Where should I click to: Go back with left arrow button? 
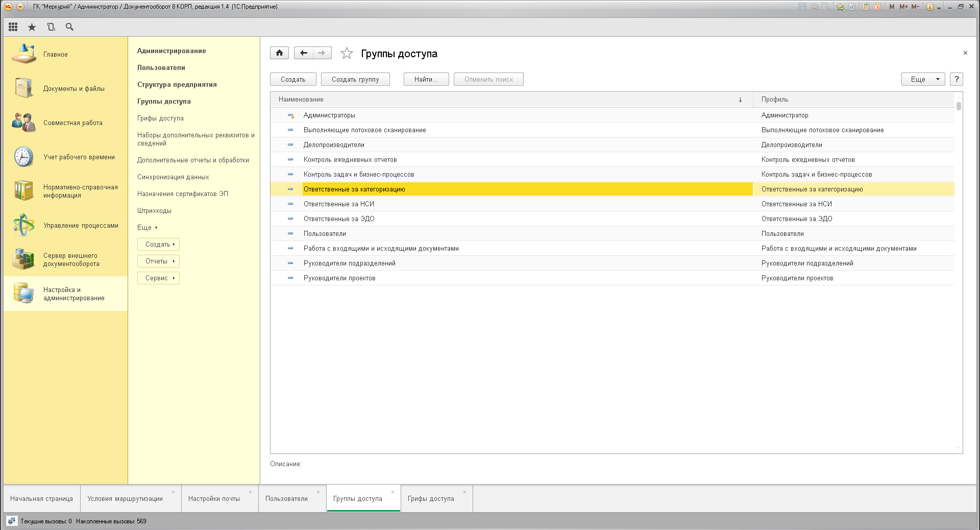click(x=303, y=53)
